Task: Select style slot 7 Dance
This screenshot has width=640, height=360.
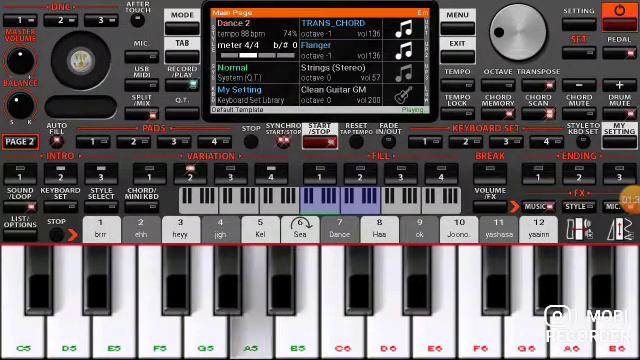Action: point(340,229)
